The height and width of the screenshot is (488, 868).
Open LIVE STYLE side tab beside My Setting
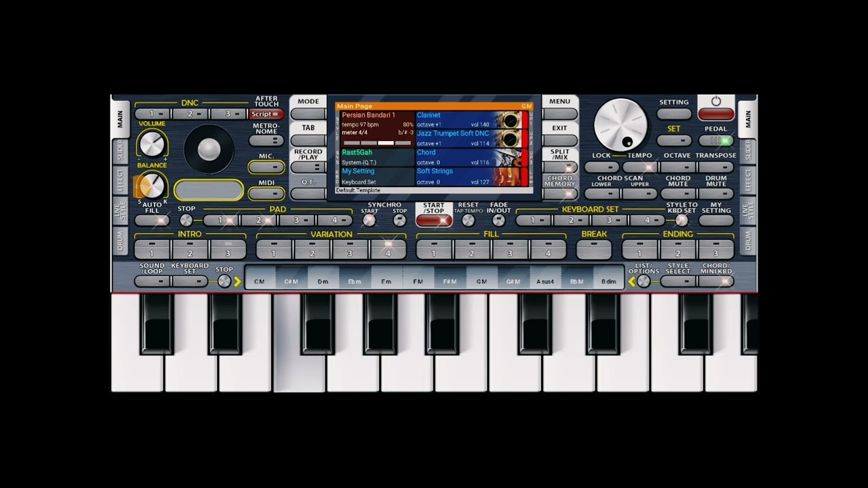point(748,211)
